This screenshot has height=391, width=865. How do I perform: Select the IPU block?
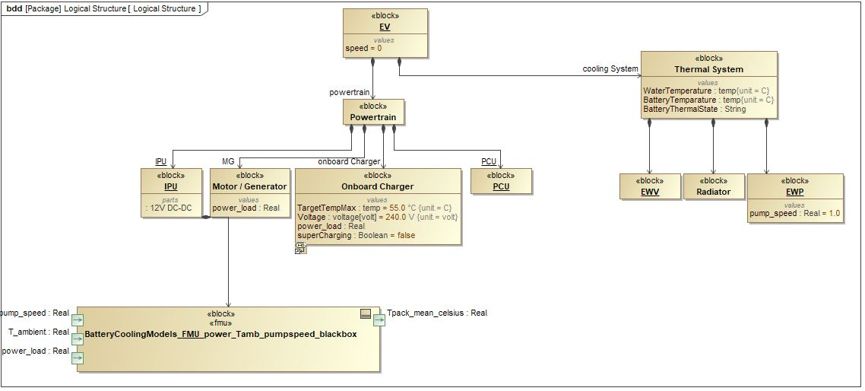click(x=171, y=193)
